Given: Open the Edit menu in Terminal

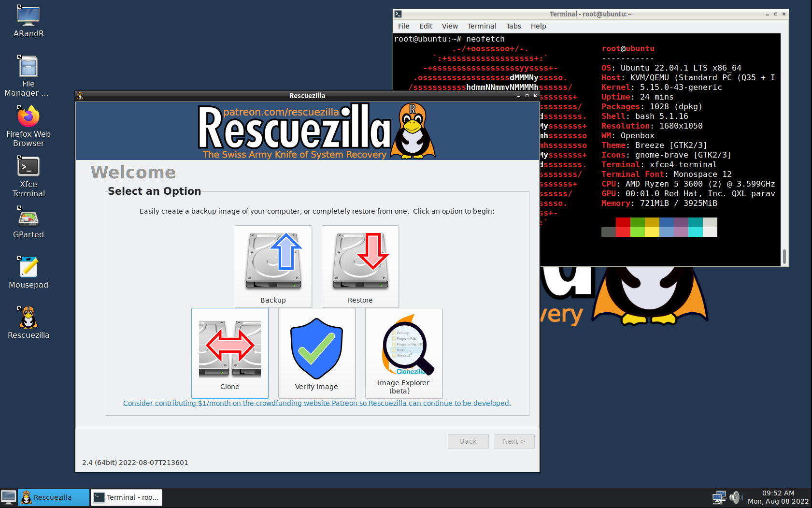Looking at the screenshot, I should [426, 26].
